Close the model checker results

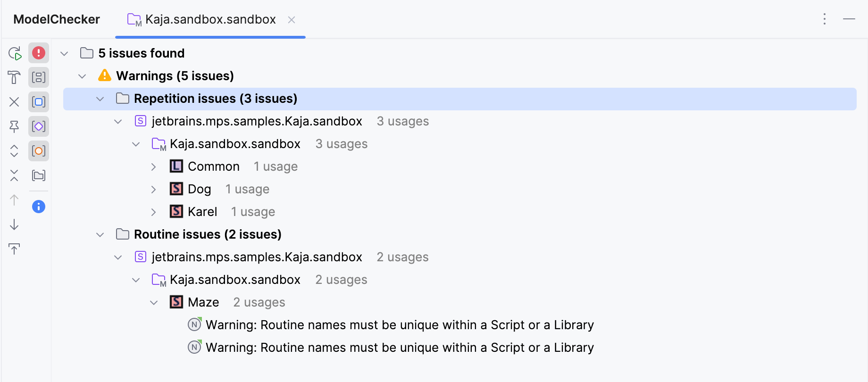click(14, 102)
